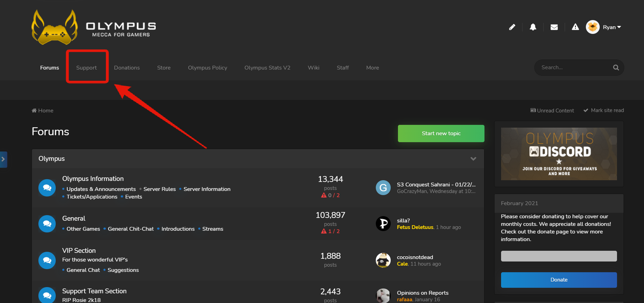
Task: Click Start new topic button
Action: 441,134
